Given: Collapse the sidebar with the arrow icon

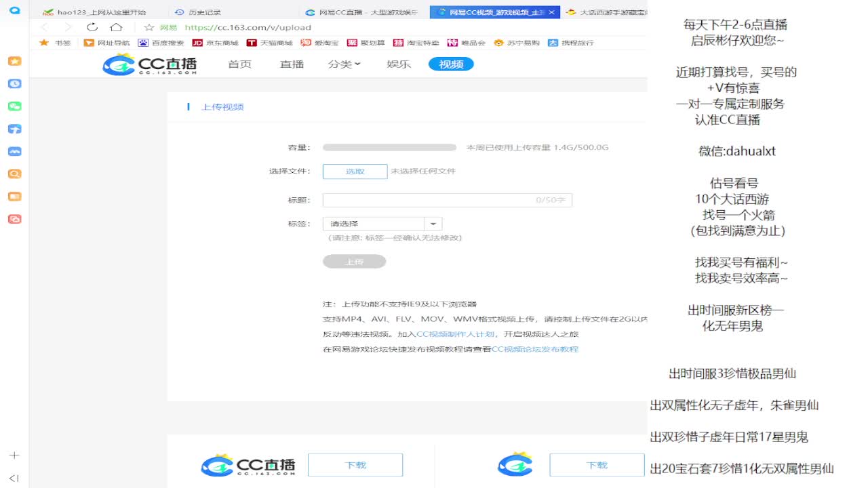Looking at the screenshot, I should (x=14, y=478).
